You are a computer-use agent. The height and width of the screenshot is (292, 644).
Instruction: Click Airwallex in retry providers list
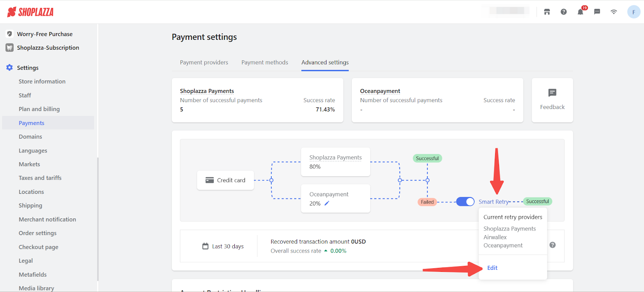coord(495,237)
